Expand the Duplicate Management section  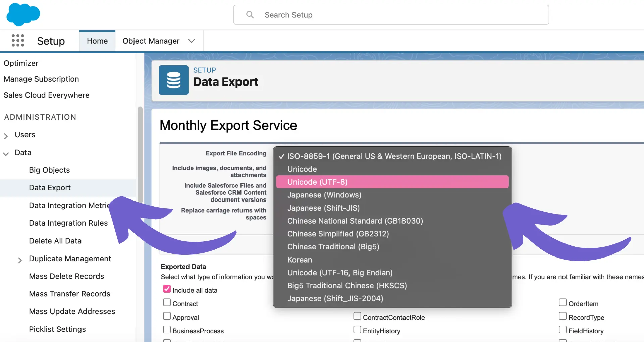coord(20,260)
